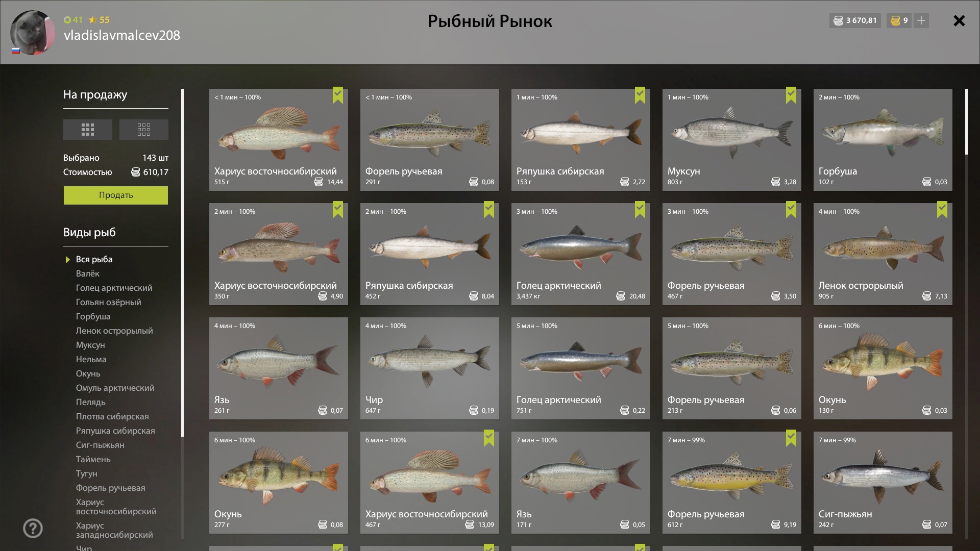This screenshot has height=551, width=980.
Task: Open player avatar profile picture
Action: pos(33,32)
